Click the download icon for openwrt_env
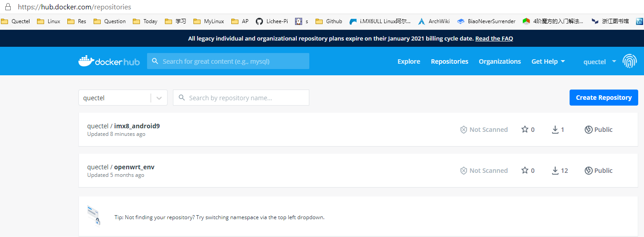The height and width of the screenshot is (237, 644). (x=555, y=171)
